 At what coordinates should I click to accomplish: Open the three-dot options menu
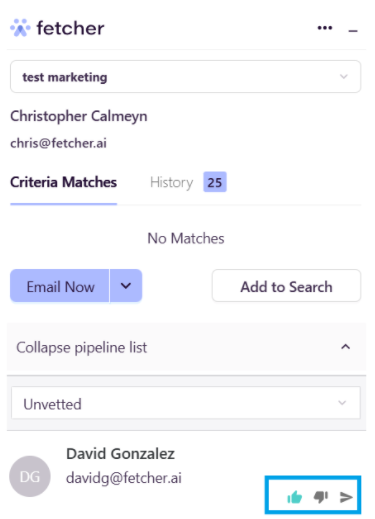tap(325, 28)
